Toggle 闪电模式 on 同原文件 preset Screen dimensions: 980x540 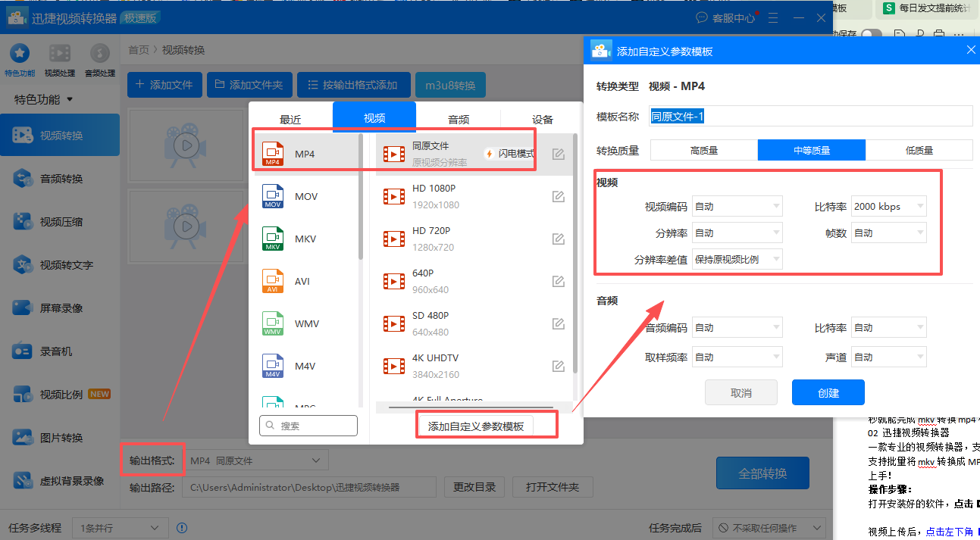pos(510,154)
